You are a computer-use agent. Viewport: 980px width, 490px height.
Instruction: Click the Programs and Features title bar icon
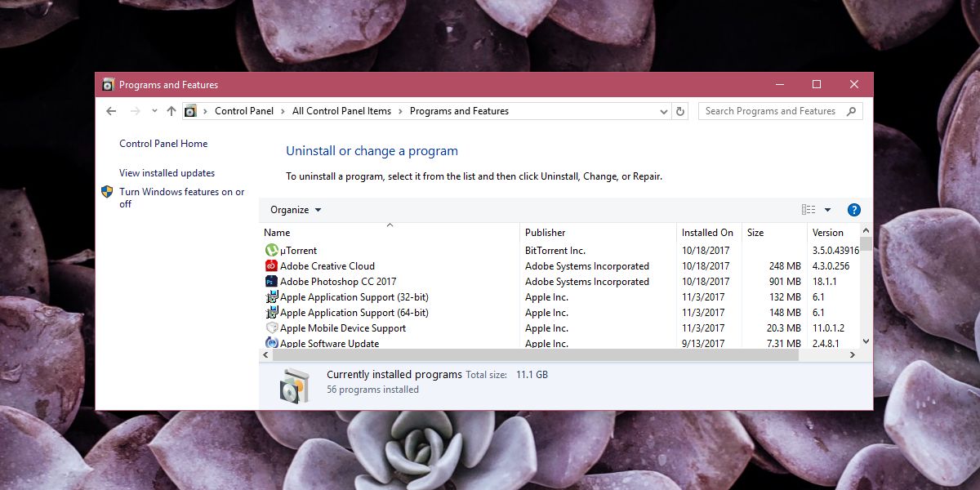point(108,84)
